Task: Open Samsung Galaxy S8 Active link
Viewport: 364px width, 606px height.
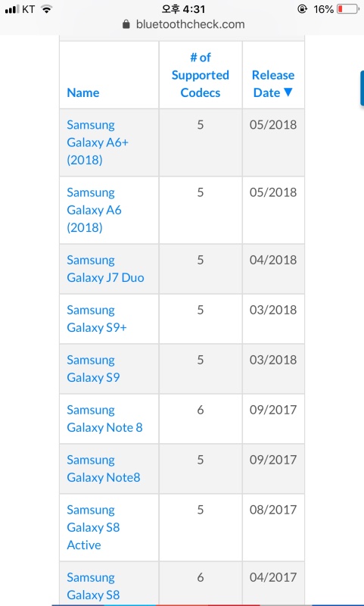Action: (93, 527)
